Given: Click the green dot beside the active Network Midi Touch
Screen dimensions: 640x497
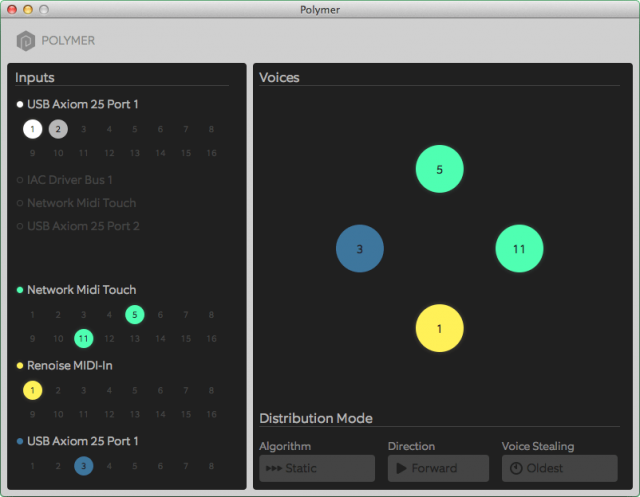Looking at the screenshot, I should tap(20, 290).
